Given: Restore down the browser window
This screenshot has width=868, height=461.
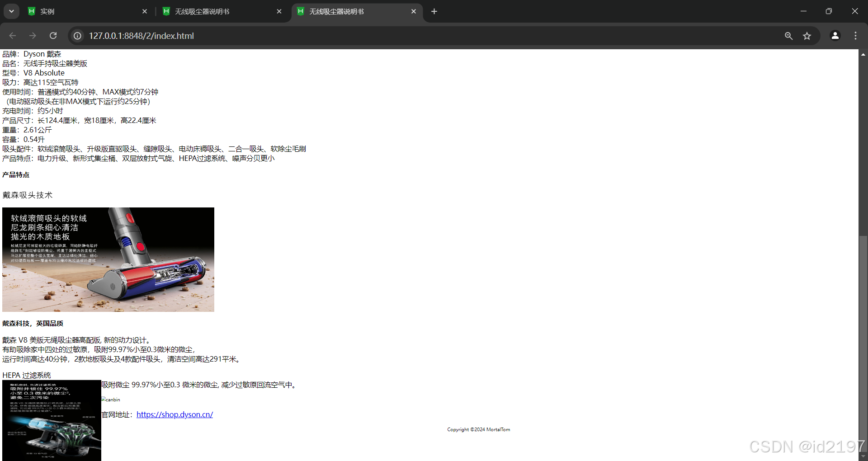Looking at the screenshot, I should (829, 11).
